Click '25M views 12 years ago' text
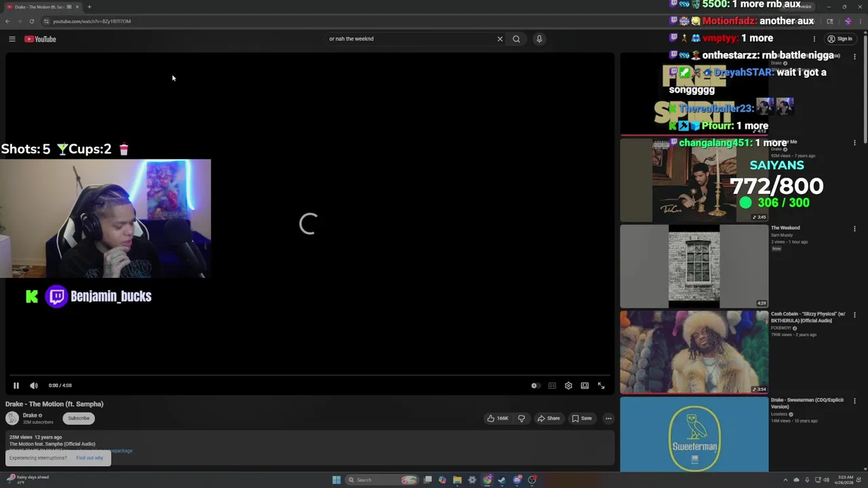Screen dimensions: 868x488 pyautogui.click(x=35, y=437)
